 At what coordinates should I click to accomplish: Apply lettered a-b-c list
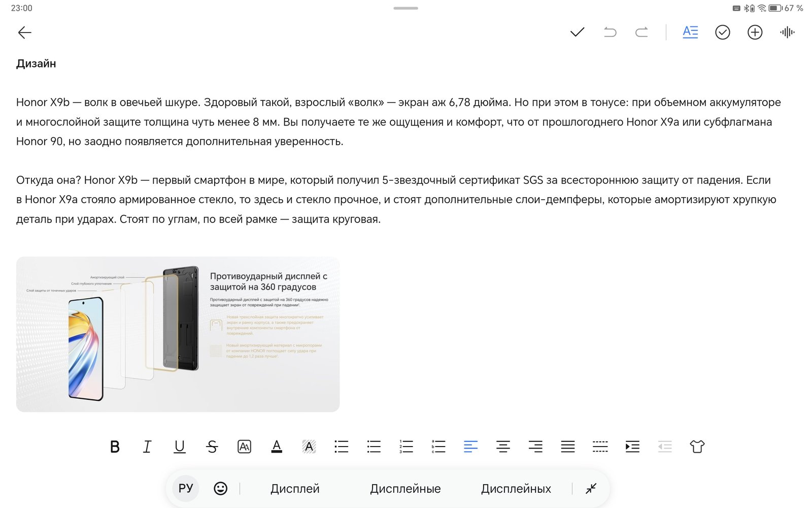tap(438, 447)
